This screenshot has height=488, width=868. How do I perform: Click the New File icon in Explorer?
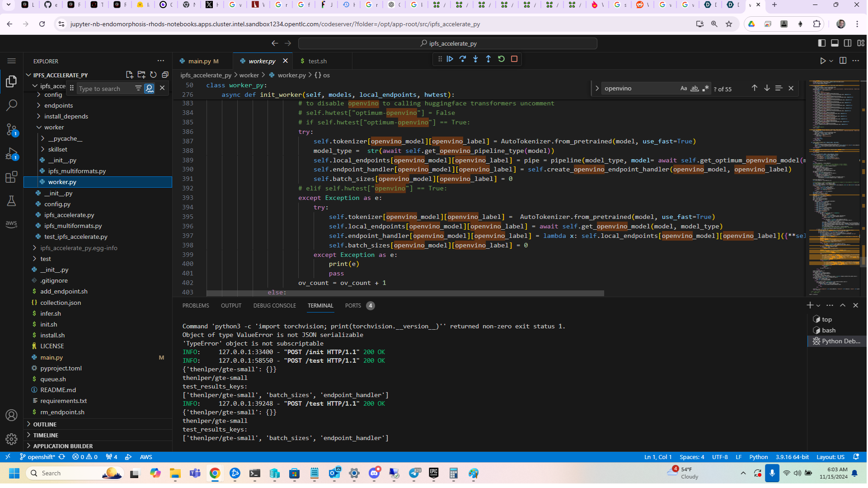coord(129,75)
